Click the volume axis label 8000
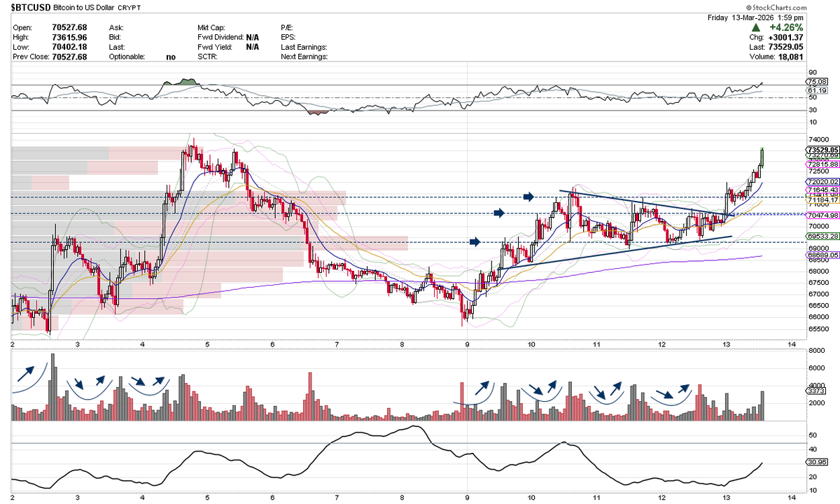The height and width of the screenshot is (504, 840). tap(816, 350)
